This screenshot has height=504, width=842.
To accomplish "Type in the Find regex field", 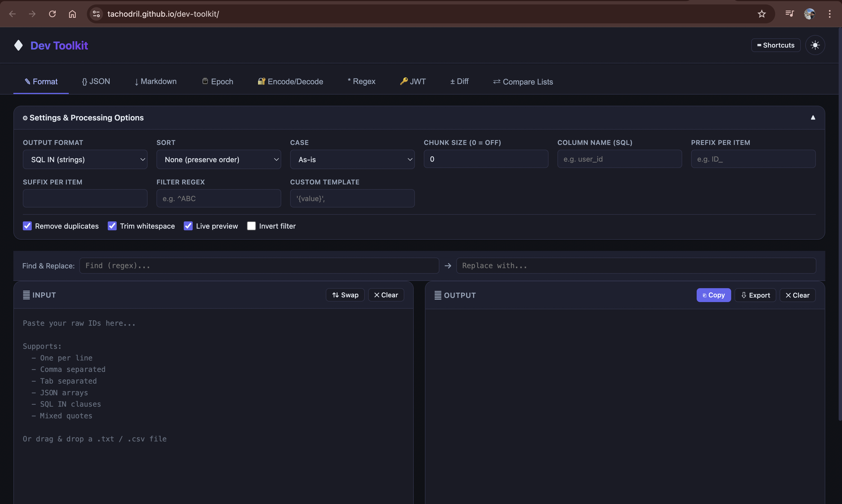I will [259, 266].
